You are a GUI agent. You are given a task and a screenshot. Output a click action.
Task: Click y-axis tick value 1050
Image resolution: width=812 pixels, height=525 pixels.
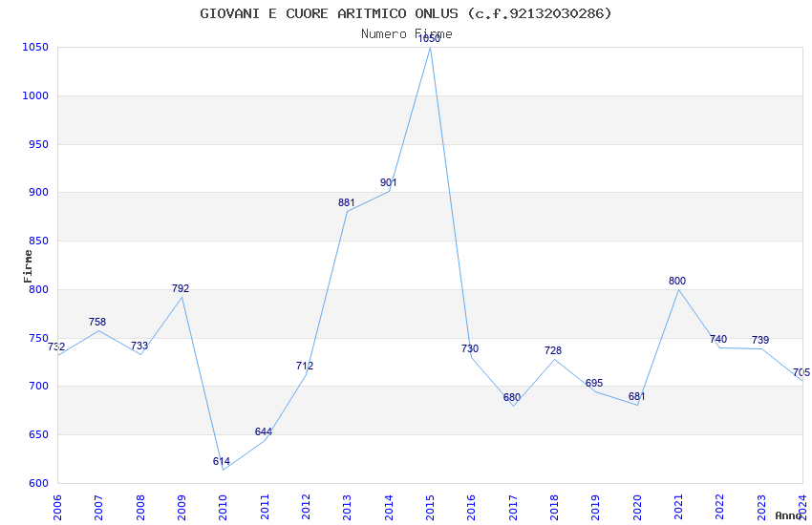35,48
